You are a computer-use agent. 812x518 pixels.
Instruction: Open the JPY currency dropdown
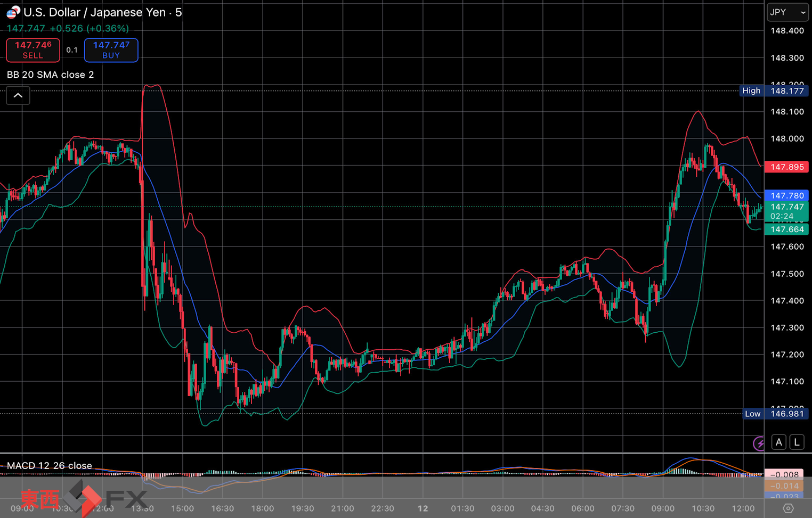pyautogui.click(x=787, y=12)
